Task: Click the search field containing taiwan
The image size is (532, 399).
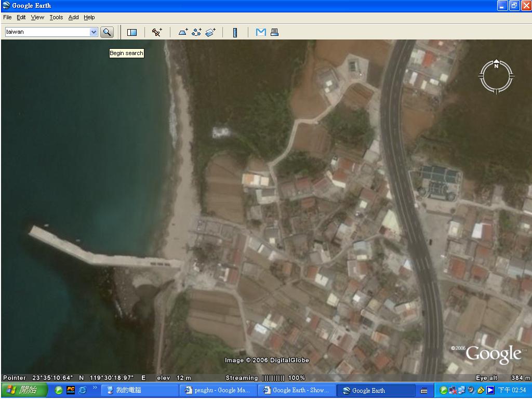Action: (47, 32)
